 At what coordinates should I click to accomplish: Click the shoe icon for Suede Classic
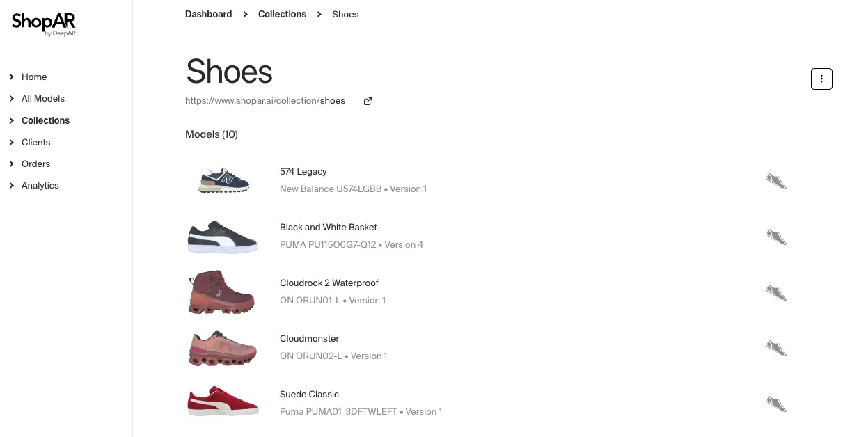pyautogui.click(x=776, y=402)
